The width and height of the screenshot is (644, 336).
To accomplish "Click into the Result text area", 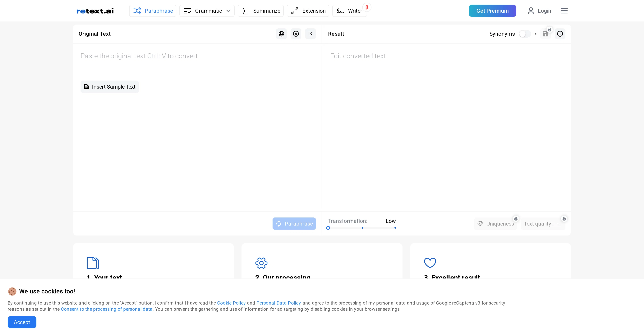I will (447, 127).
